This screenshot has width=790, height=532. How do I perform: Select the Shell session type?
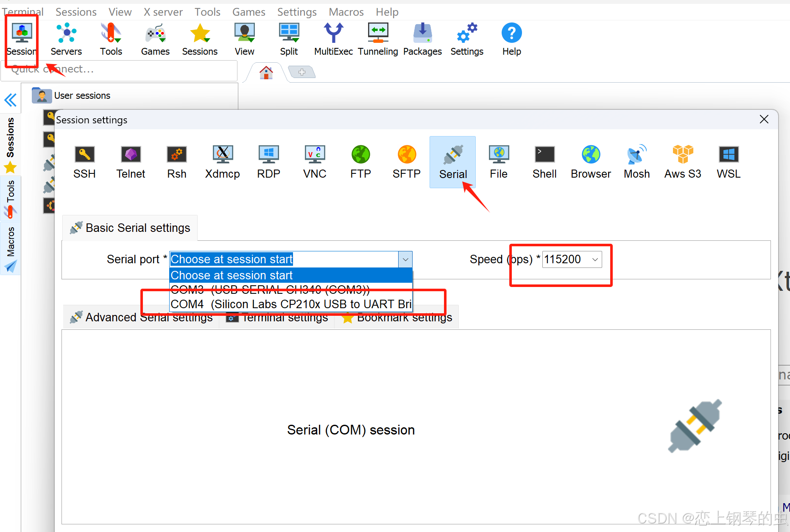click(x=545, y=162)
